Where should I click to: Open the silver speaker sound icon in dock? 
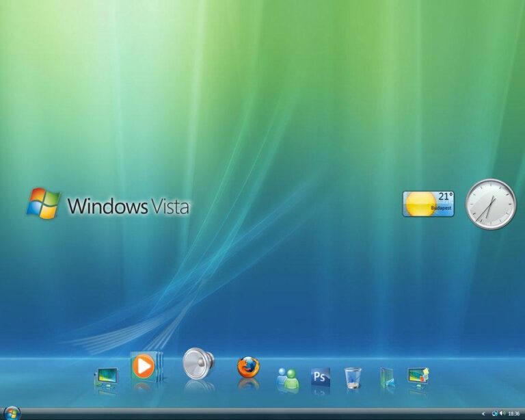198,363
